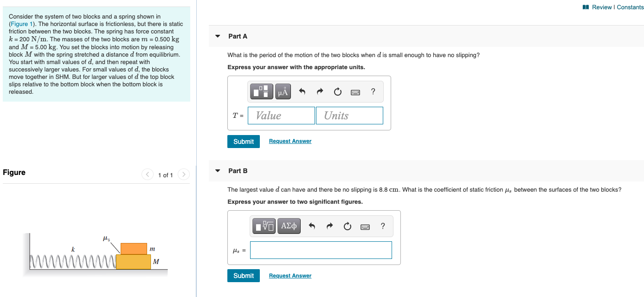644x297 pixels.
Task: Open the µÅ units menu in Part A toolbar
Action: coord(282,91)
